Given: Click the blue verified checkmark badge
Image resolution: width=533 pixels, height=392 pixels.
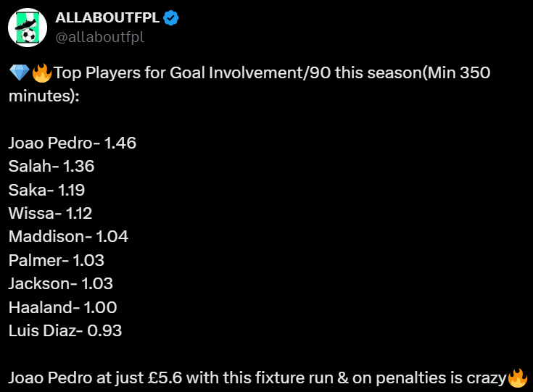Looking at the screenshot, I should pos(171,18).
